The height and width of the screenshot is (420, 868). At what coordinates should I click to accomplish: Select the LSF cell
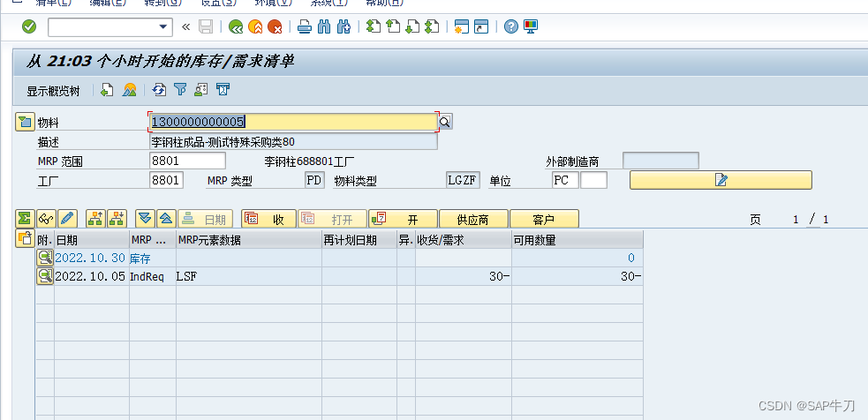tap(248, 277)
